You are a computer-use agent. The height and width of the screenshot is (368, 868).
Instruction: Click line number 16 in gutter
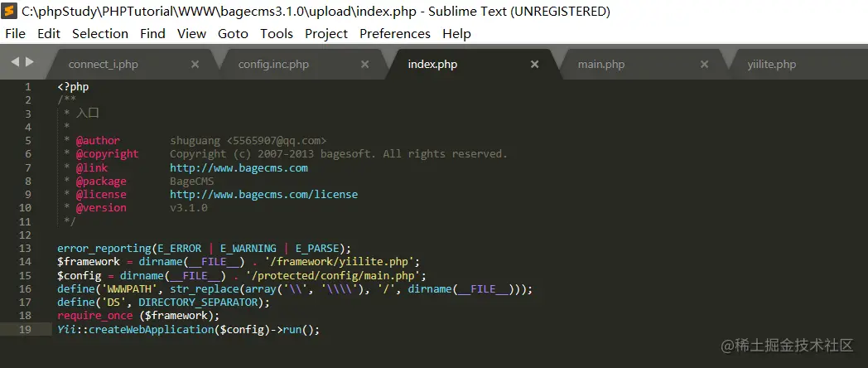coord(25,288)
